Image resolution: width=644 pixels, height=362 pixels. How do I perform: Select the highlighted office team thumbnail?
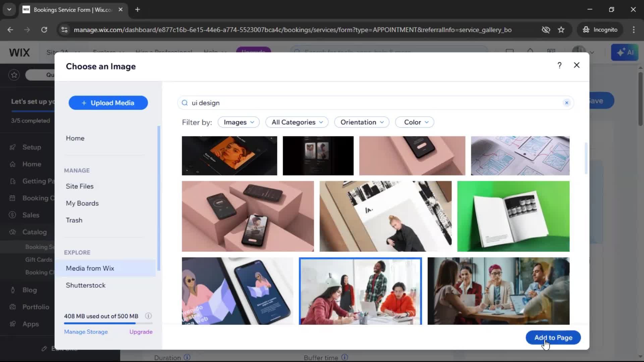coord(360,291)
